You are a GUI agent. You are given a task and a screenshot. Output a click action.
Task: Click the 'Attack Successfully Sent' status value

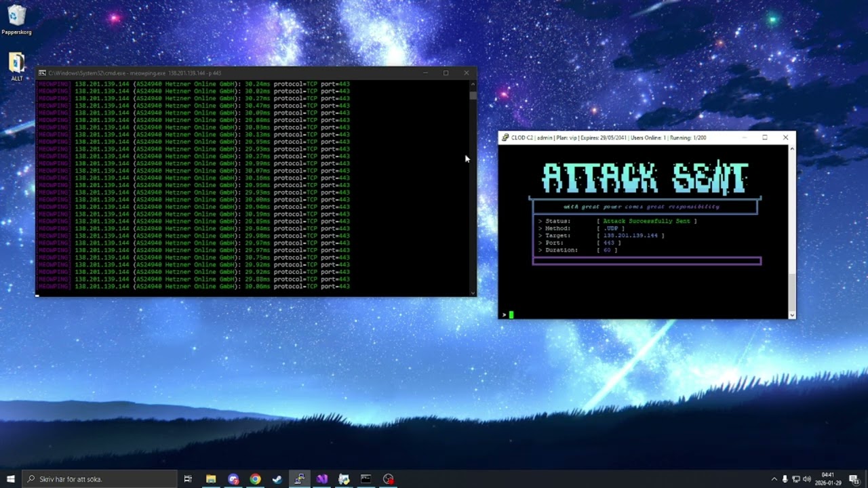pos(647,221)
